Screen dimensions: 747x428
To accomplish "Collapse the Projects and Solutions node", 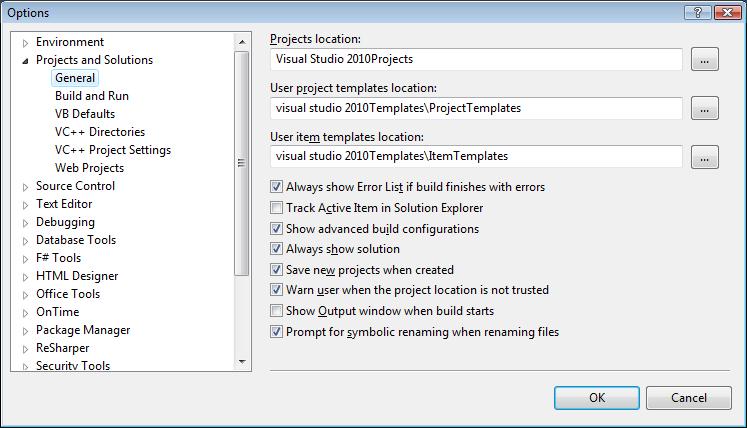I will (x=25, y=61).
